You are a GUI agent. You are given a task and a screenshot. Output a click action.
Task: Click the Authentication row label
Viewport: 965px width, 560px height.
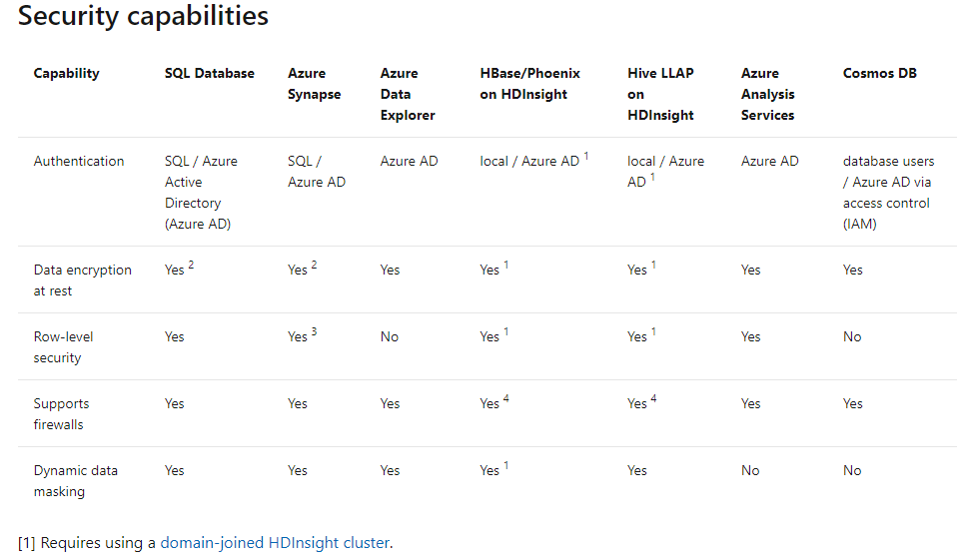pos(79,161)
